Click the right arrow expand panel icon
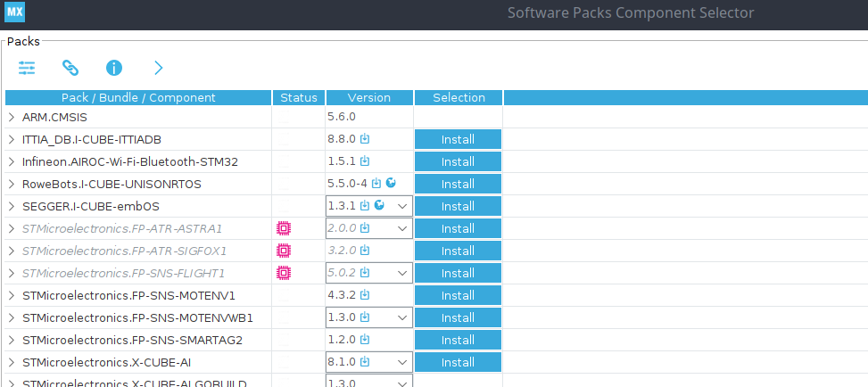The image size is (868, 387). pyautogui.click(x=158, y=68)
